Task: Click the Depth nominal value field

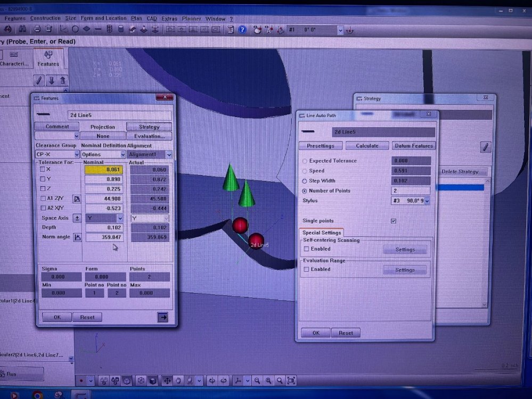Action: point(104,228)
